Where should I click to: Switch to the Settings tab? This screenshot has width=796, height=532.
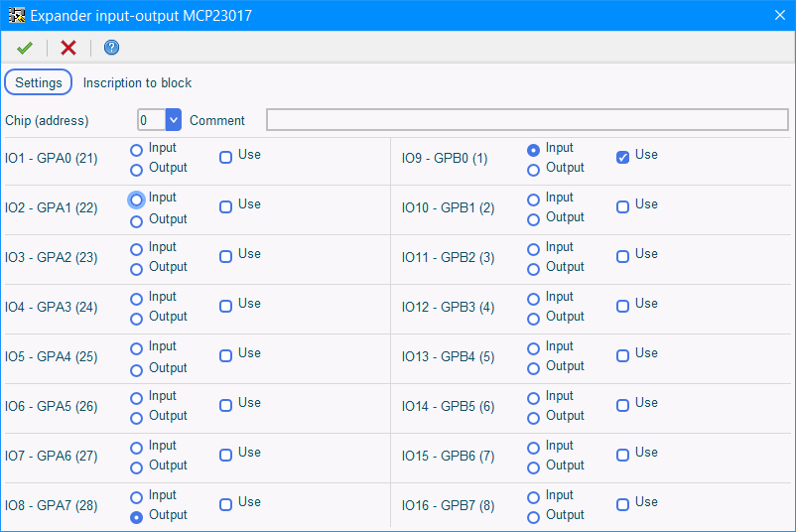click(x=39, y=82)
